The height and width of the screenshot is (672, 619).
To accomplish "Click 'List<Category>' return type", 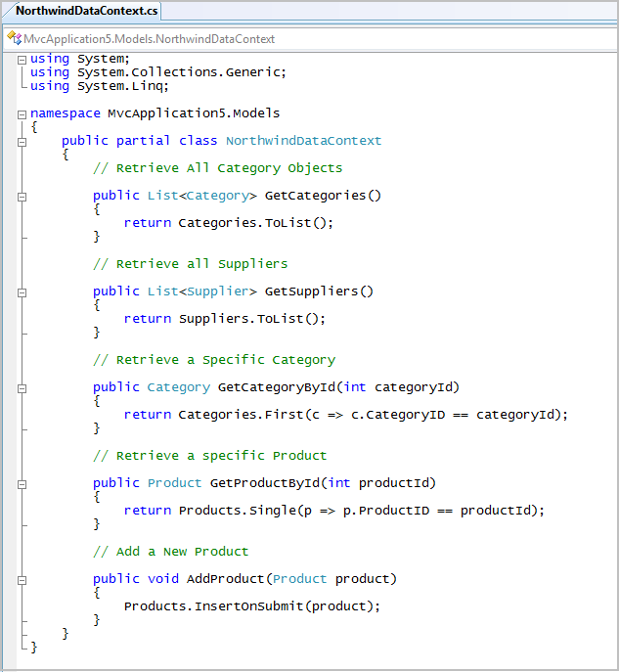I will click(202, 196).
